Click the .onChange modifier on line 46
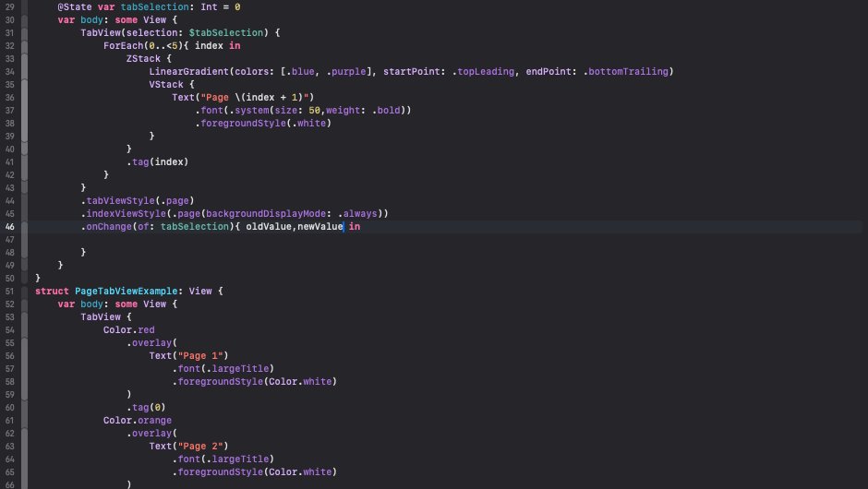The height and width of the screenshot is (489, 868). (106, 227)
